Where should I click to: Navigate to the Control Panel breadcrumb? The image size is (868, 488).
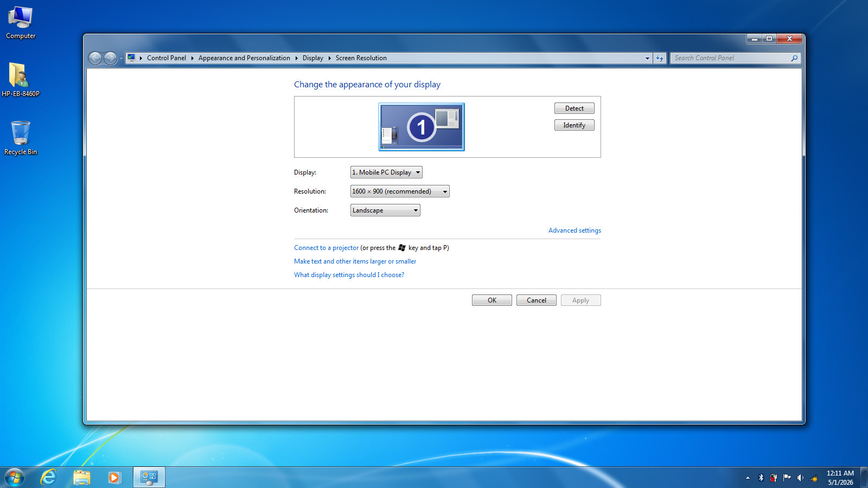pyautogui.click(x=166, y=58)
